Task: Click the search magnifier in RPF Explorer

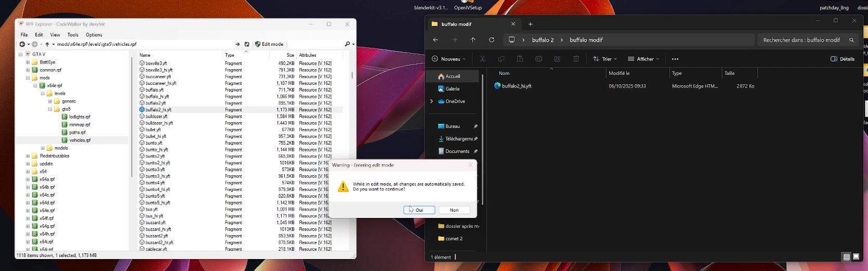Action: pyautogui.click(x=348, y=44)
